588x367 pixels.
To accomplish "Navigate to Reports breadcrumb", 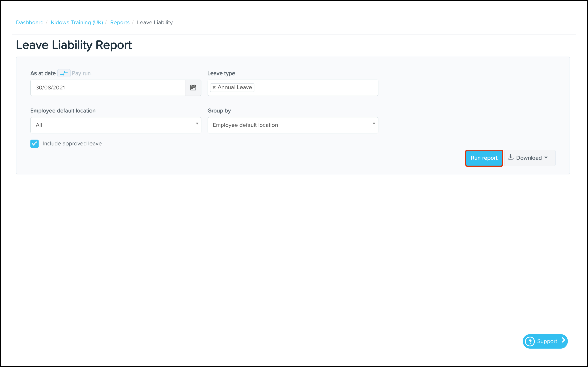I will pyautogui.click(x=120, y=22).
